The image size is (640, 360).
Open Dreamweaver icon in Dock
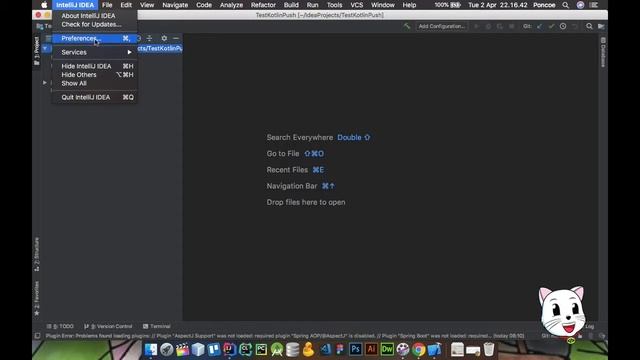pos(387,349)
